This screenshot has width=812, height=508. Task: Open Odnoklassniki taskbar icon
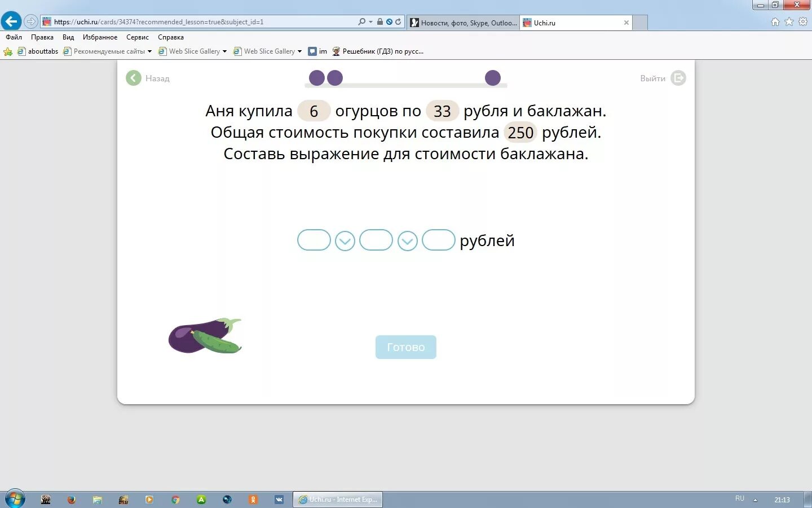pos(253,500)
